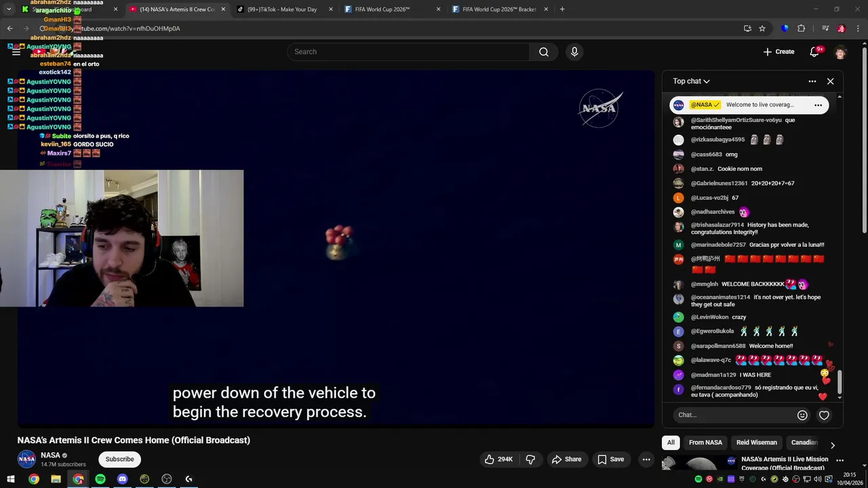
Task: Close the live chat panel
Action: pos(830,81)
